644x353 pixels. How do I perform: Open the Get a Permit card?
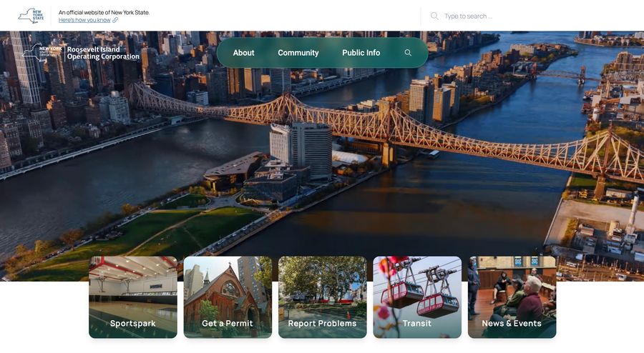pyautogui.click(x=228, y=297)
